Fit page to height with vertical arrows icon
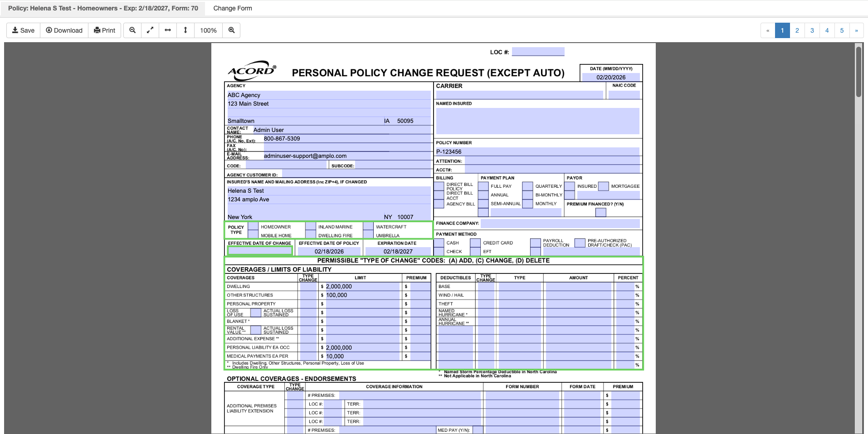The width and height of the screenshot is (868, 434). 185,30
